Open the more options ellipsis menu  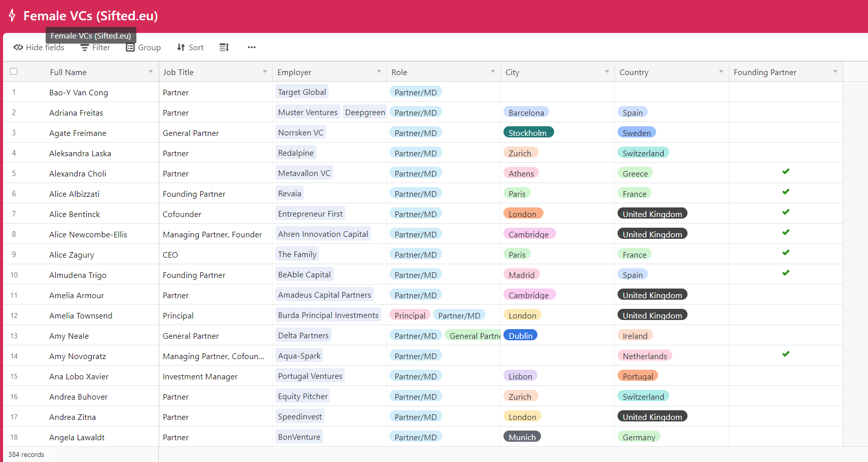click(x=251, y=47)
